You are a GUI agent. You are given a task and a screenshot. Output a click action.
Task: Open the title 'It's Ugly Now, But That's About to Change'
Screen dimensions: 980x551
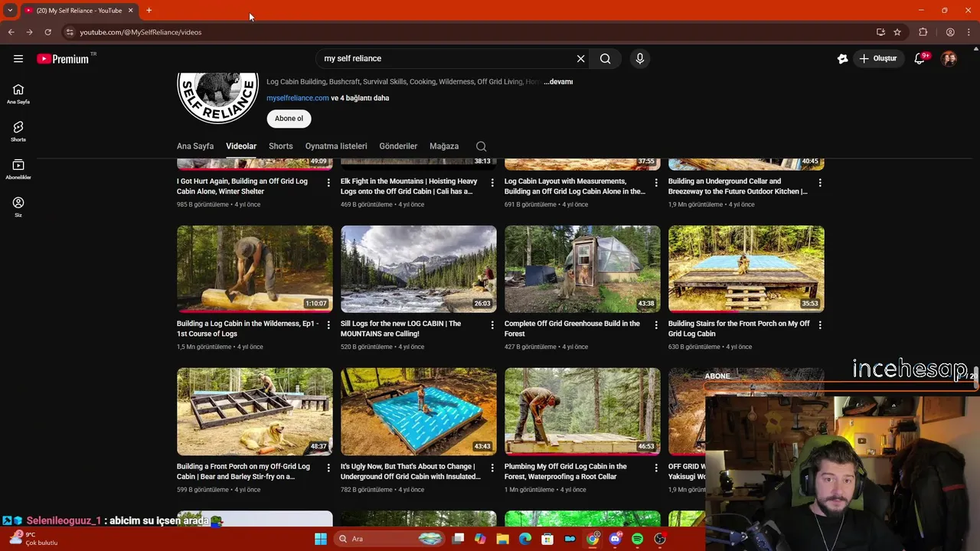click(410, 471)
